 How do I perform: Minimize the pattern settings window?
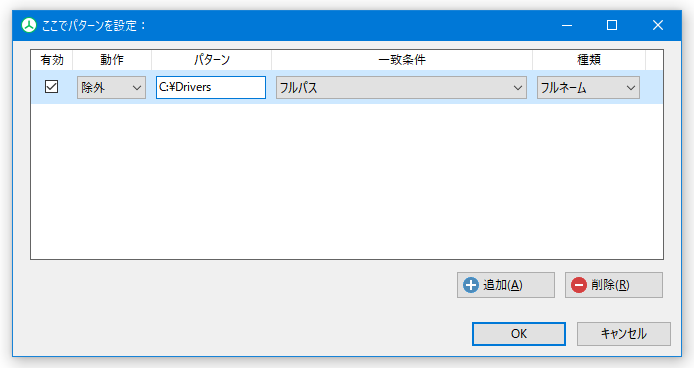pos(567,25)
